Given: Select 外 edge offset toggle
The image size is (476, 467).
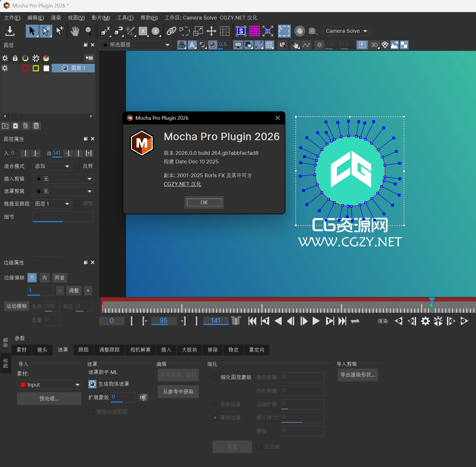Looking at the screenshot, I should click(x=32, y=277).
